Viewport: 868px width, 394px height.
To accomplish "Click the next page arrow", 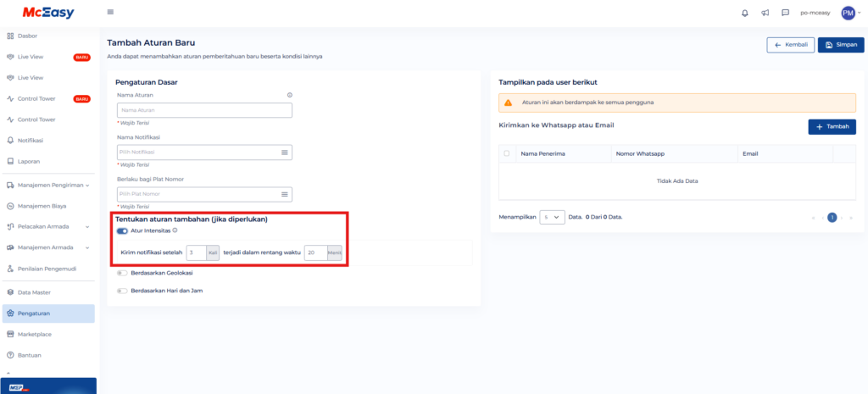I will pos(842,218).
